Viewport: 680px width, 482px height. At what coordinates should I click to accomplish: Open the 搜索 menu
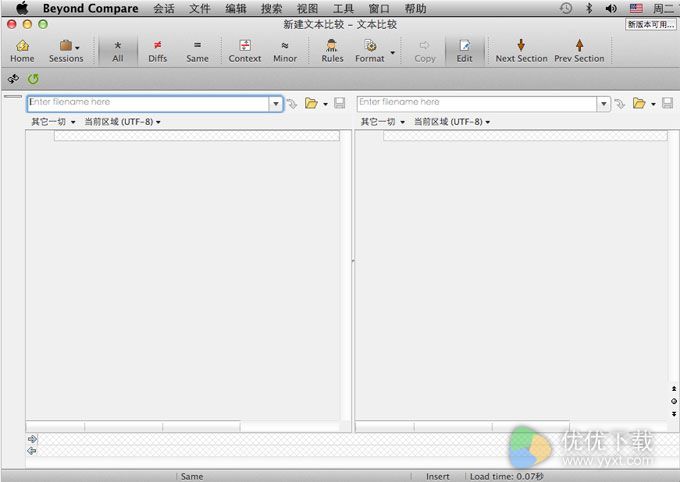(x=271, y=8)
